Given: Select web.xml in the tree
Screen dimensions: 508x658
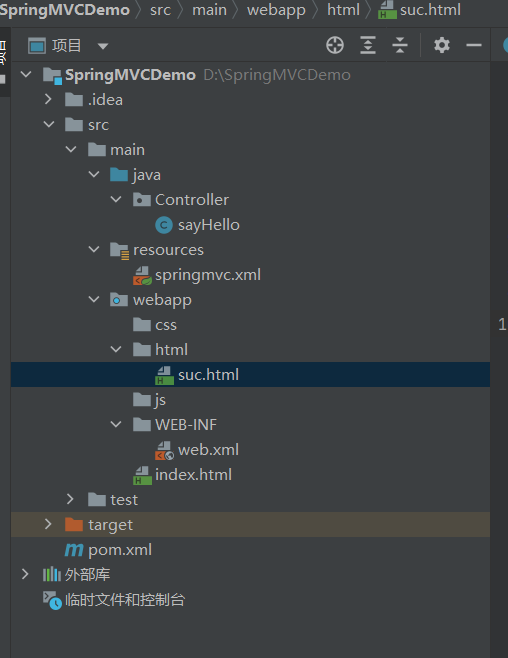Looking at the screenshot, I should tap(208, 450).
